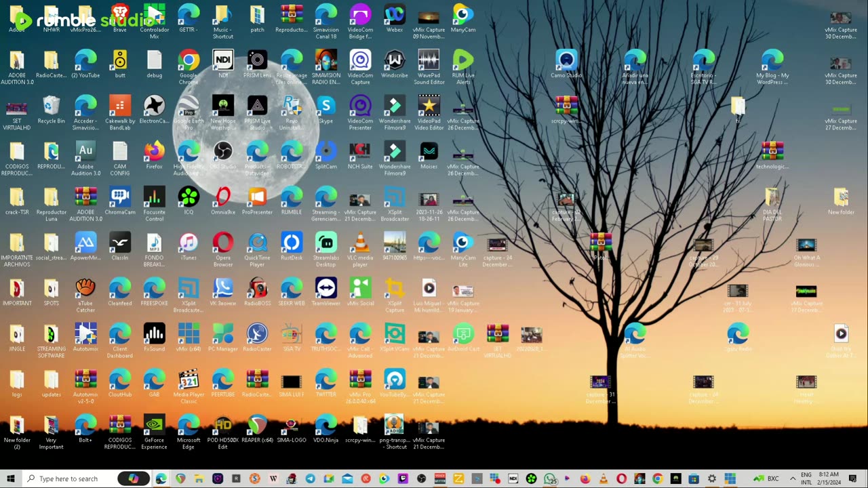The height and width of the screenshot is (488, 868).
Task: Launch Skype from the desktop
Action: click(x=326, y=109)
